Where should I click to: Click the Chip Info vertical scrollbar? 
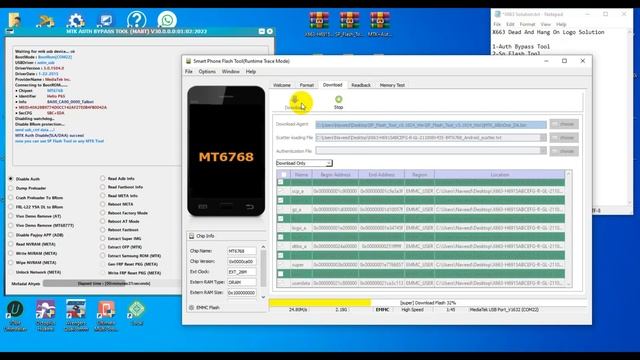[x=263, y=269]
